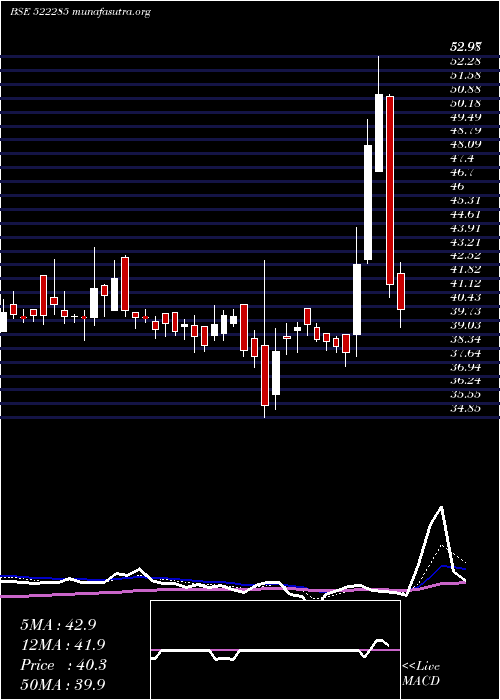Click the 36.24 price axis label
Viewport: 500px width, 700px height.
[465, 380]
